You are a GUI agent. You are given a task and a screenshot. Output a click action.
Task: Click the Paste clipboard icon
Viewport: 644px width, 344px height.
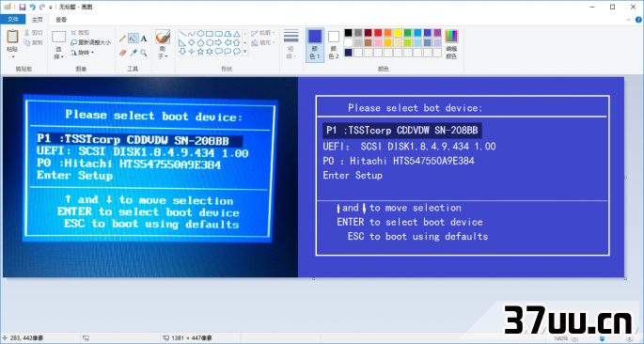13,36
